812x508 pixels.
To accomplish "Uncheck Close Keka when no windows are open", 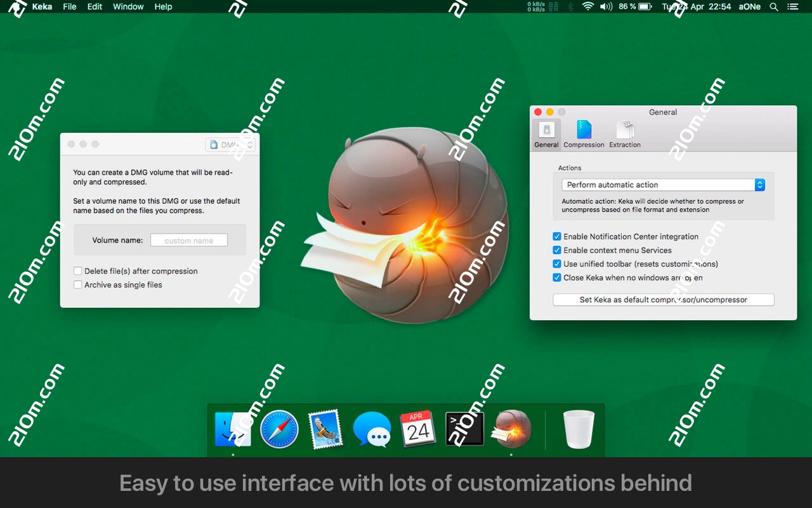I will point(557,277).
